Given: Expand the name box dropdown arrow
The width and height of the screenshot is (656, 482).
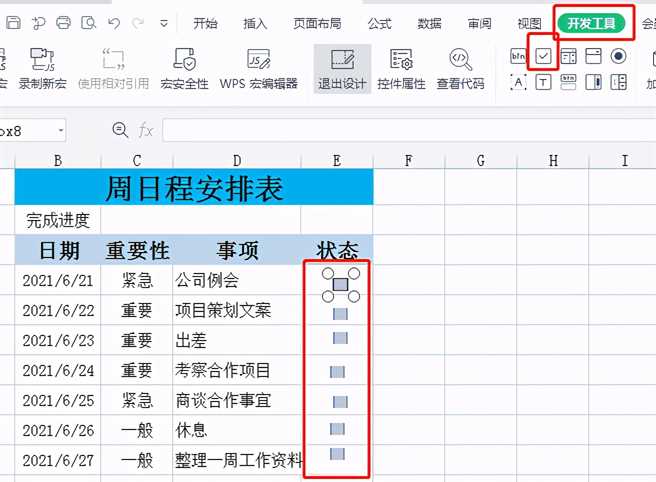Looking at the screenshot, I should pos(61,130).
